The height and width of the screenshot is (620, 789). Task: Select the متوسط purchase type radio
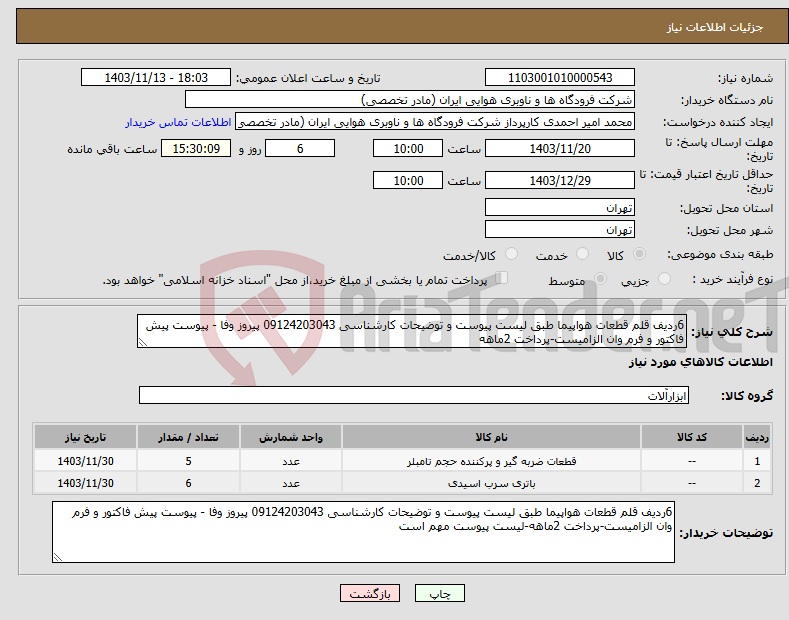[x=600, y=279]
